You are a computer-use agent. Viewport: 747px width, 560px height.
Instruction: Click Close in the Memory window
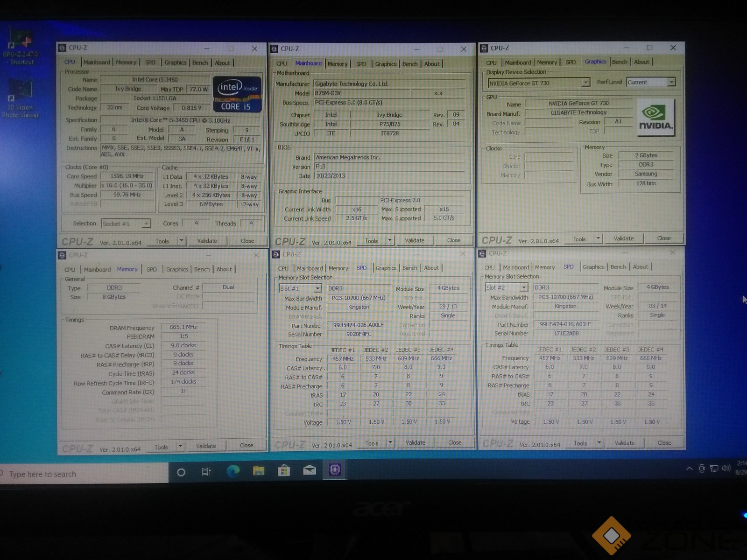pos(247,445)
